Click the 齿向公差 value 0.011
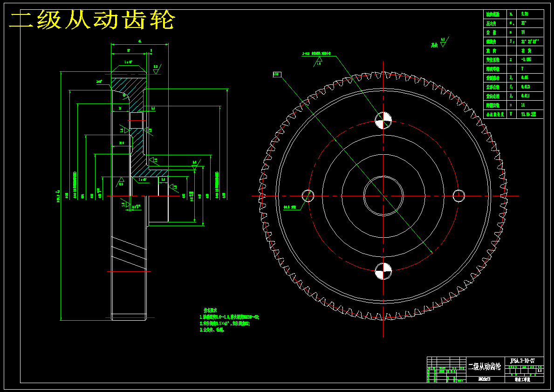The width and height of the screenshot is (554, 392). pos(526,96)
